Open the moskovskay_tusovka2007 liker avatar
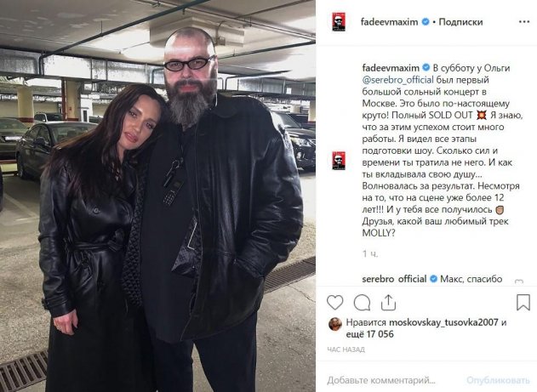The height and width of the screenshot is (392, 537). [x=335, y=324]
